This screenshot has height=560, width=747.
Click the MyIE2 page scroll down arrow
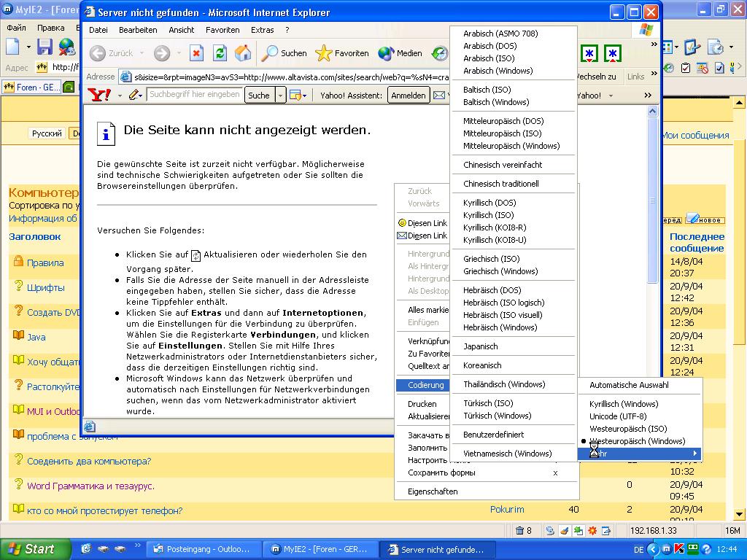tap(739, 514)
